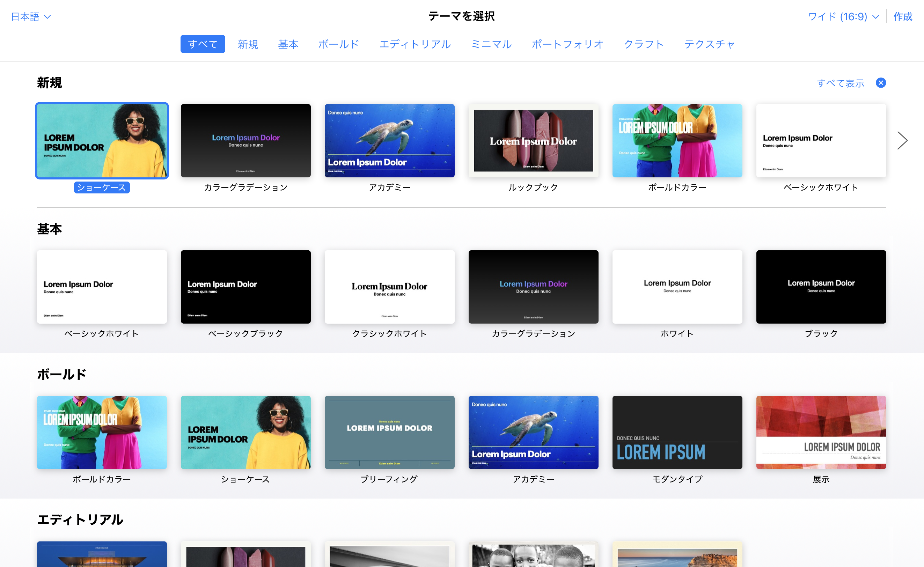Viewport: 924px width, 567px height.
Task: Select the ブラック theme in 基本 section
Action: pos(821,287)
